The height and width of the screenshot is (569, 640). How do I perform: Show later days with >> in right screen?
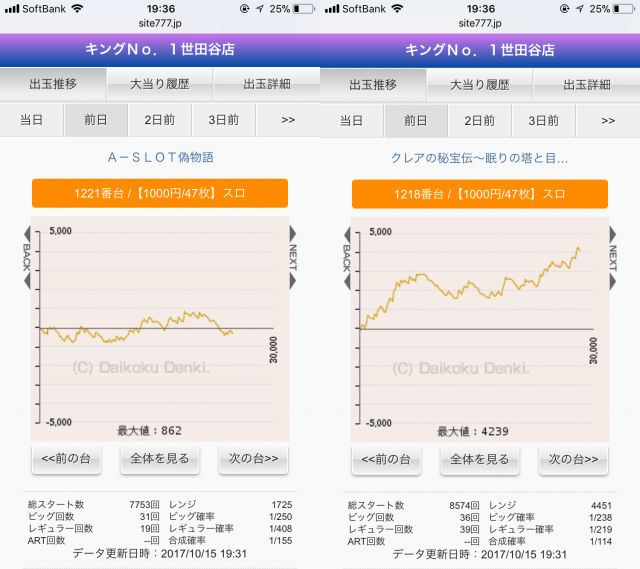pos(608,120)
